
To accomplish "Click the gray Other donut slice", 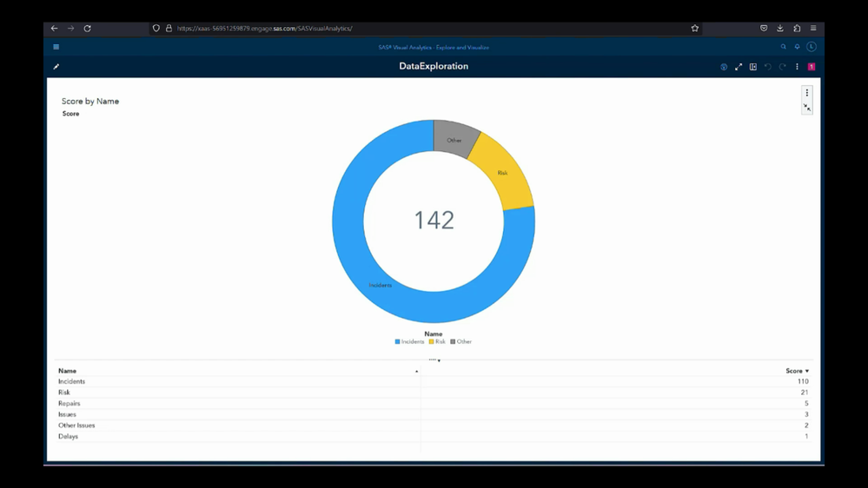I will point(454,139).
